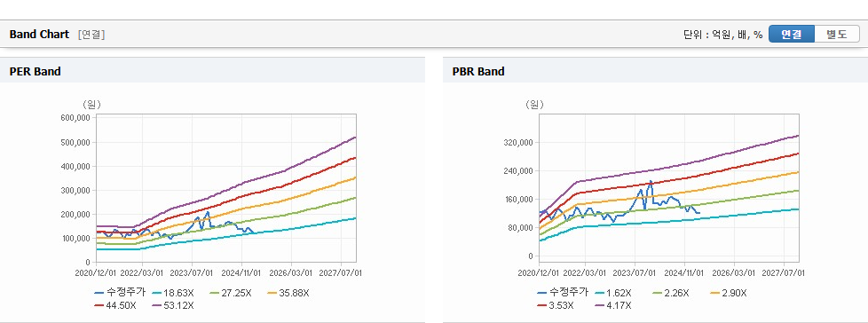
Task: Click the 320,000 y-axis label in PBR chart
Action: 519,142
